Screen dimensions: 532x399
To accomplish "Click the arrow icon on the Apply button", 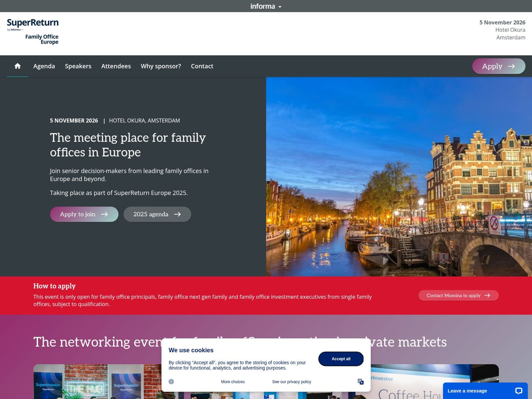I will coord(512,66).
